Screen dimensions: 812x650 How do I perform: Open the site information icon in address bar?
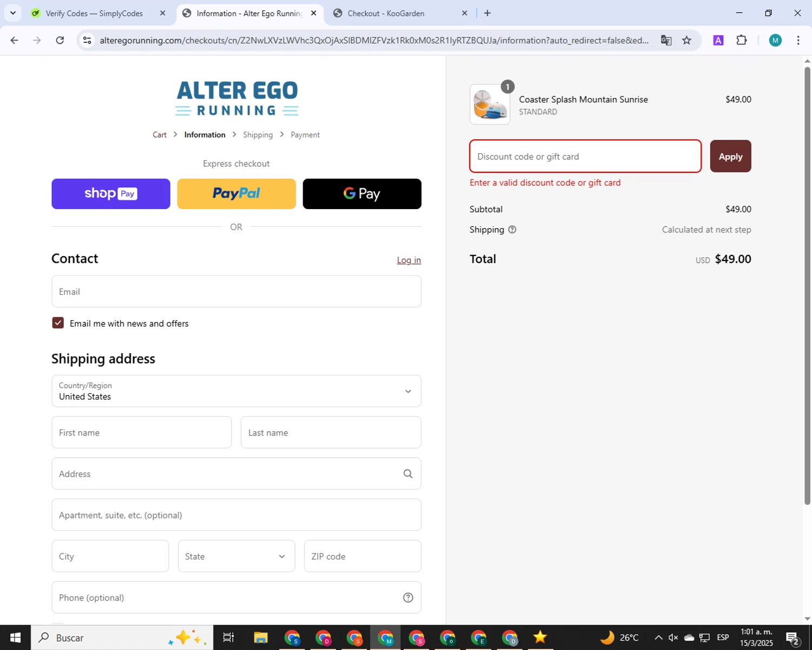(87, 40)
